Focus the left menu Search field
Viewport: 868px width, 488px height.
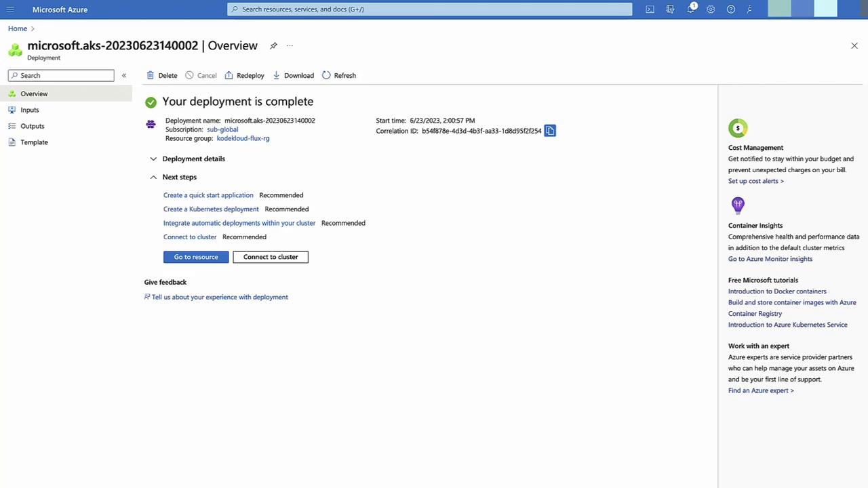(x=61, y=75)
